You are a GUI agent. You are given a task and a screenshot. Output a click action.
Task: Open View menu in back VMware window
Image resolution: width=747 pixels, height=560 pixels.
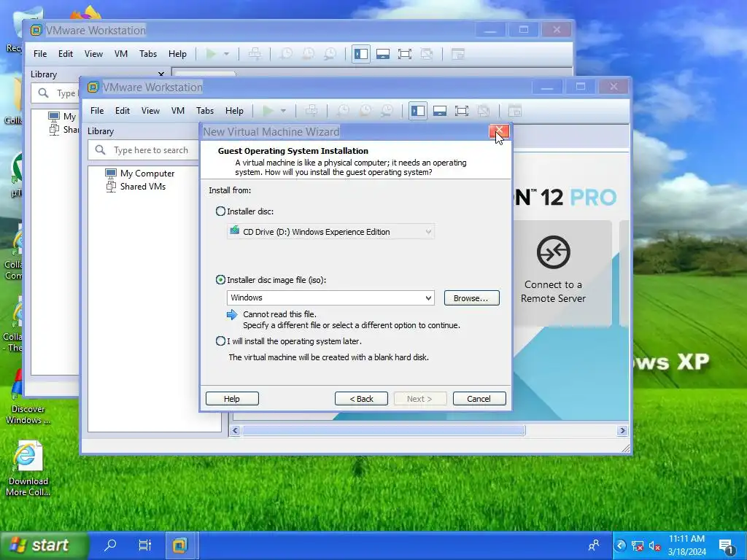(94, 54)
